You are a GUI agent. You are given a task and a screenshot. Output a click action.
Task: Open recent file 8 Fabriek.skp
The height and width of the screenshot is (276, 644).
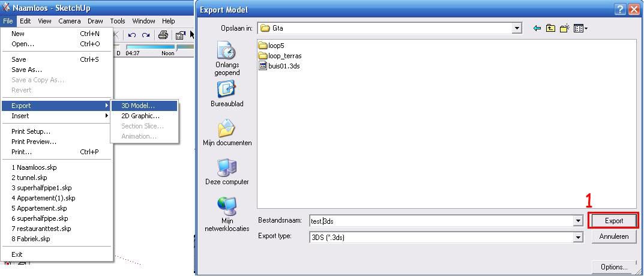56,239
